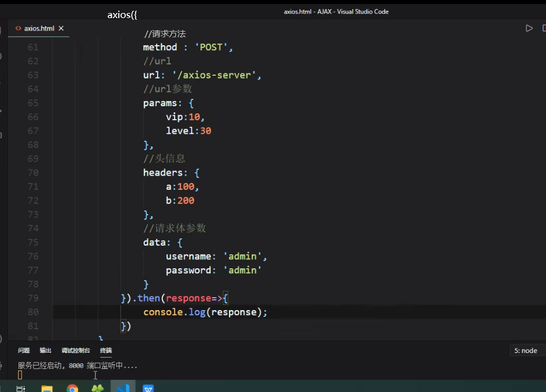
Task: Click line number 70 in the gutter
Action: tap(33, 172)
